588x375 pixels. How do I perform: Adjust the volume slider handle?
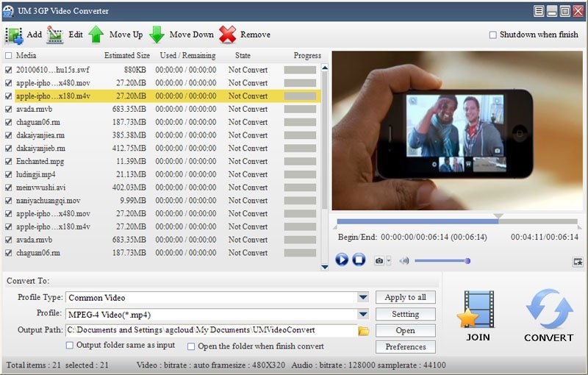(x=467, y=260)
